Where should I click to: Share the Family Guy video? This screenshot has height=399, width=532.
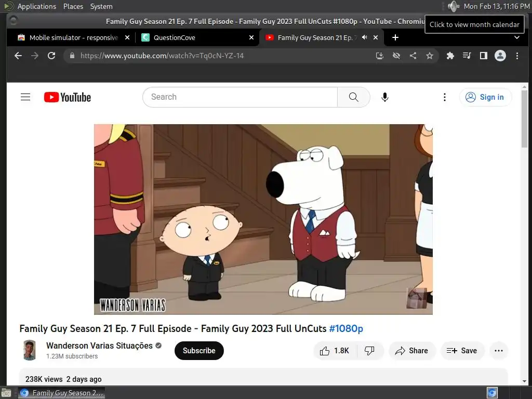(x=411, y=351)
